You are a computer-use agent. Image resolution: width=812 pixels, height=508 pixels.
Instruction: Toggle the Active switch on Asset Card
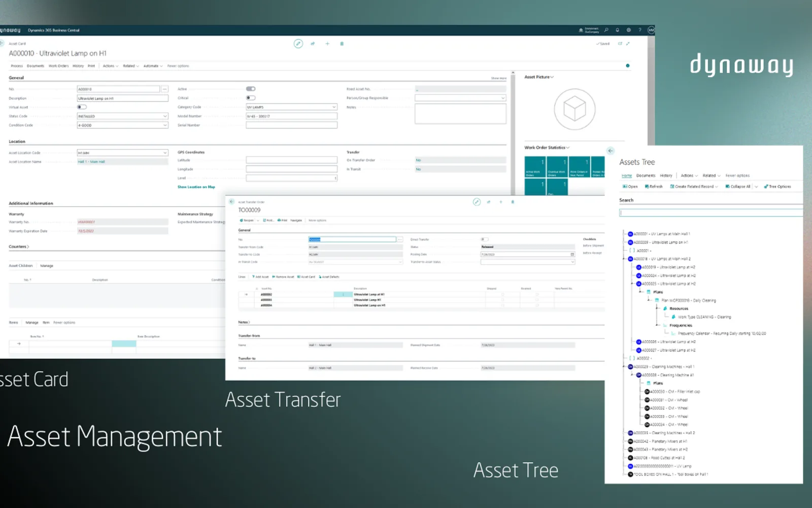[x=251, y=89]
